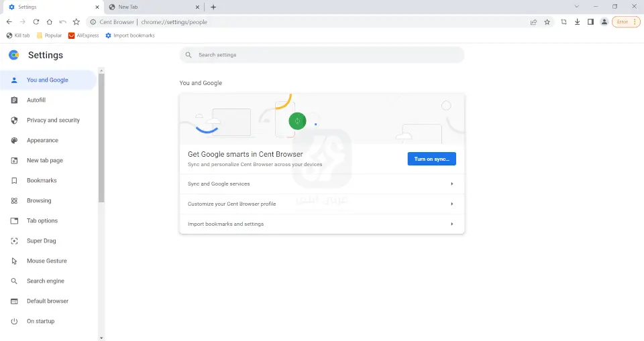
Task: Click the sidebar scrollbar down arrow
Action: (101, 338)
